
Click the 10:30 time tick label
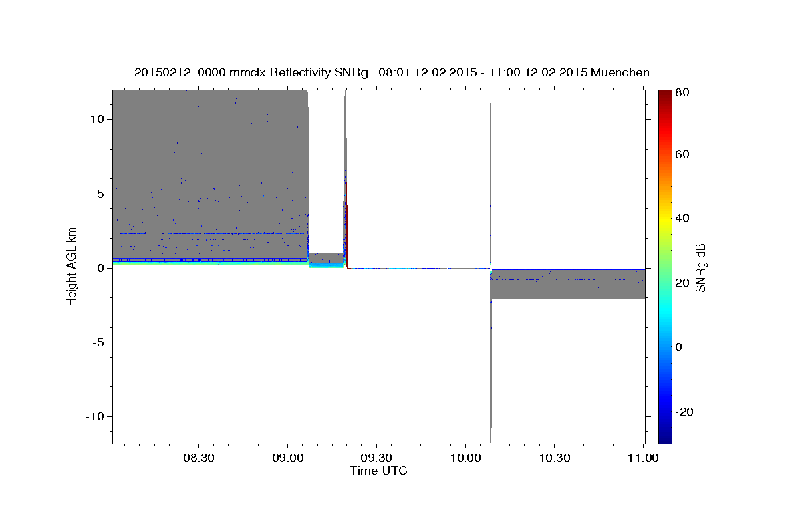pos(554,458)
